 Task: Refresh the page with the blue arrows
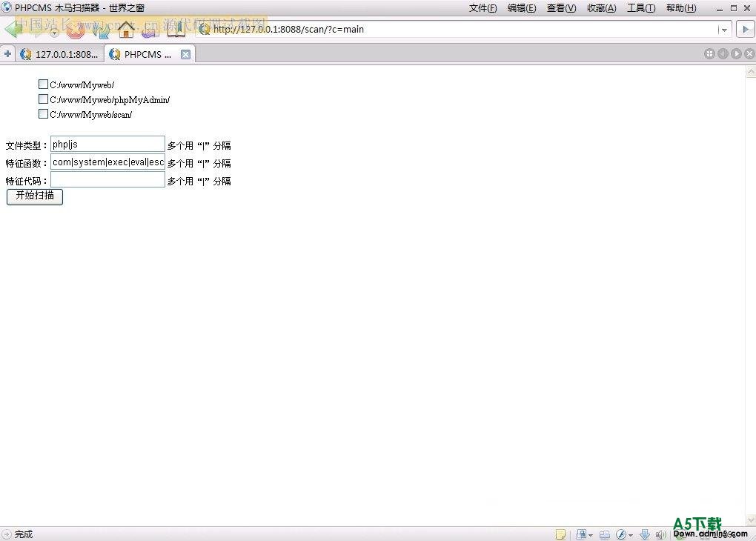coord(101,30)
